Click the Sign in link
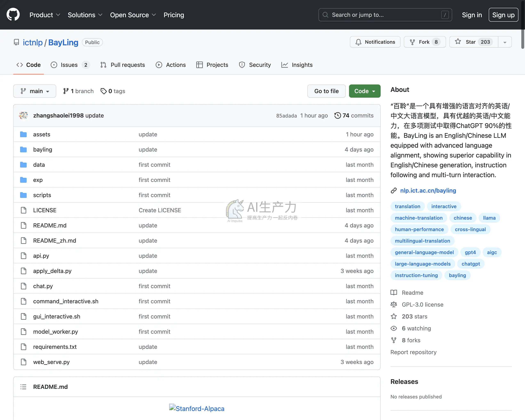The image size is (525, 420). [472, 15]
